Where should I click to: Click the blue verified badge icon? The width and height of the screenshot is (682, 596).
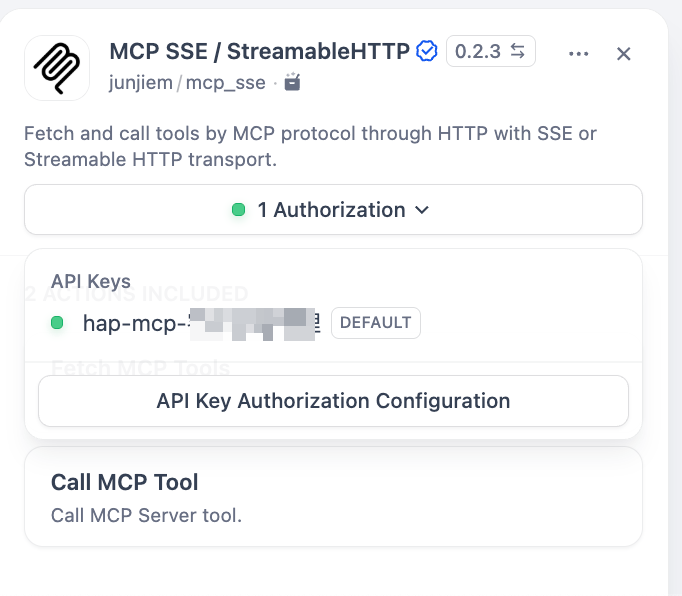click(x=427, y=51)
